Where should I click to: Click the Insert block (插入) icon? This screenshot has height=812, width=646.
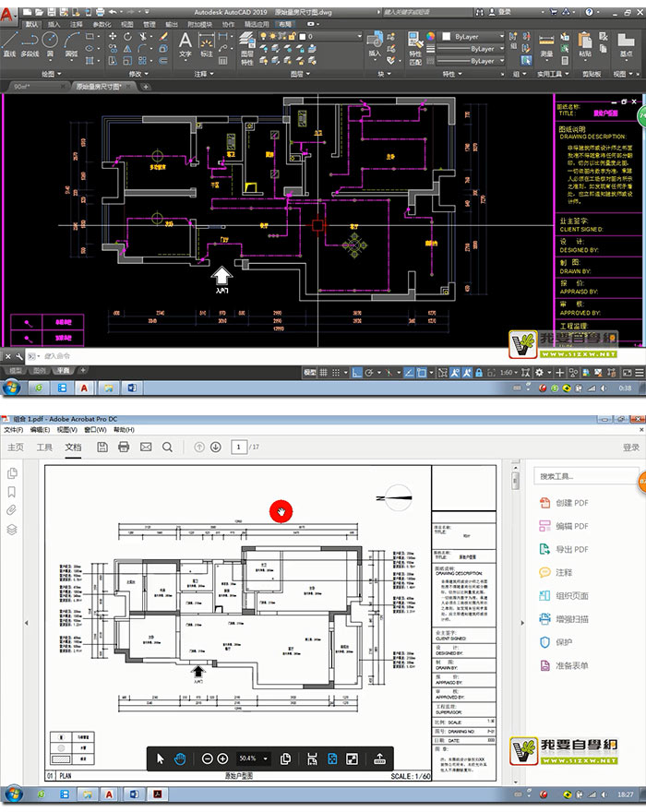(374, 44)
